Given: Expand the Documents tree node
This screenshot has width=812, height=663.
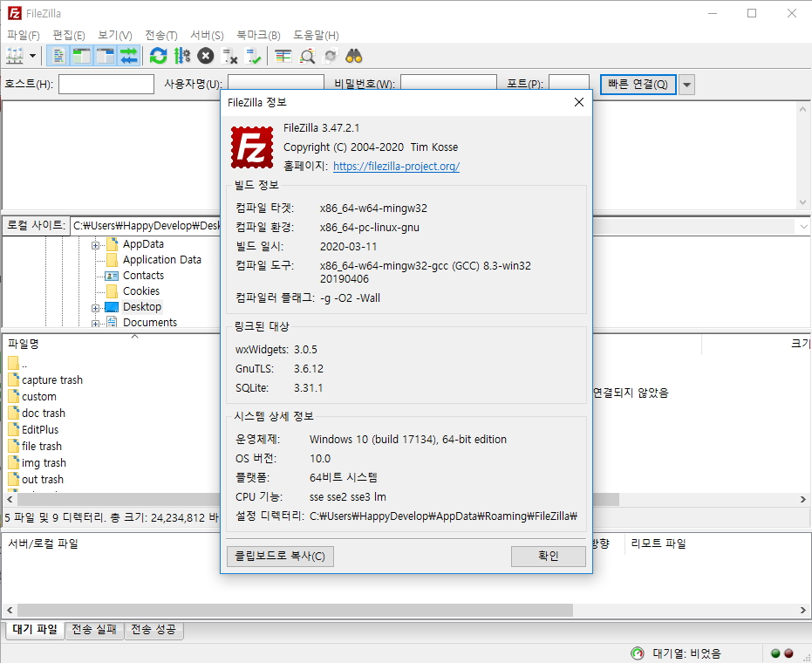Looking at the screenshot, I should point(95,323).
